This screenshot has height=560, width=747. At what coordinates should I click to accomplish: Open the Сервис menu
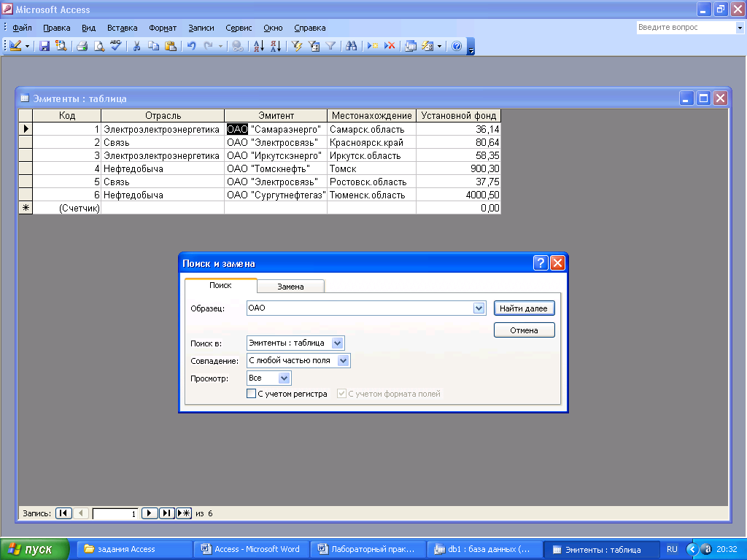click(x=239, y=28)
